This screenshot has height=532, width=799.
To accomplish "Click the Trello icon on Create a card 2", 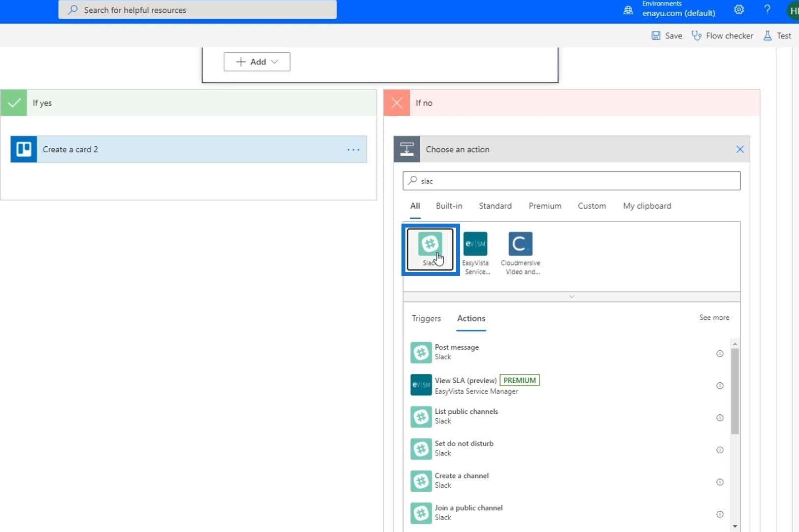I will click(x=24, y=149).
